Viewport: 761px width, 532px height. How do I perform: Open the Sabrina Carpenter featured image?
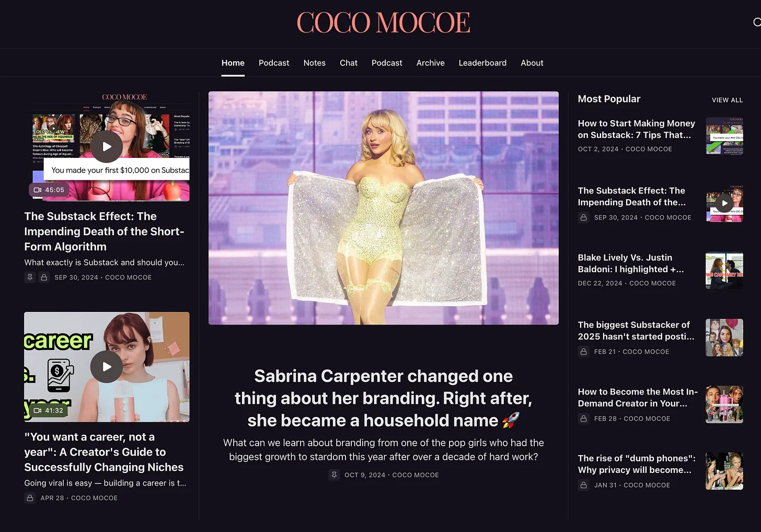383,208
